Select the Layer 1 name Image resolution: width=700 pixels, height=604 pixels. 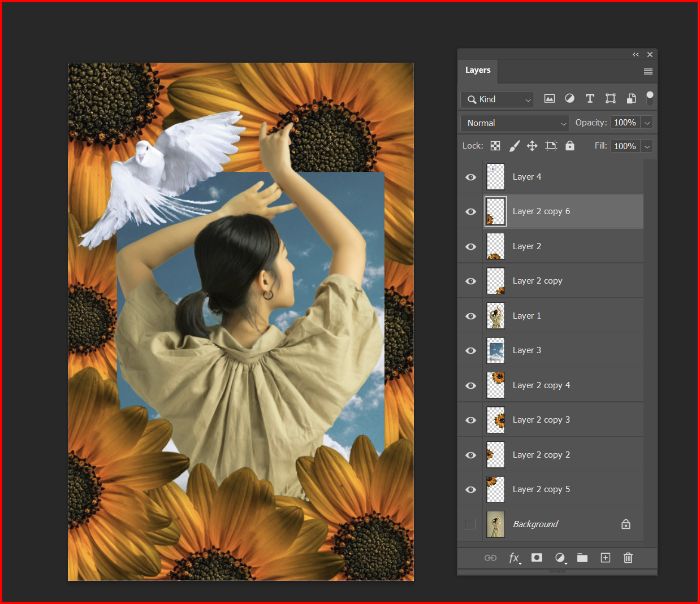pos(527,316)
